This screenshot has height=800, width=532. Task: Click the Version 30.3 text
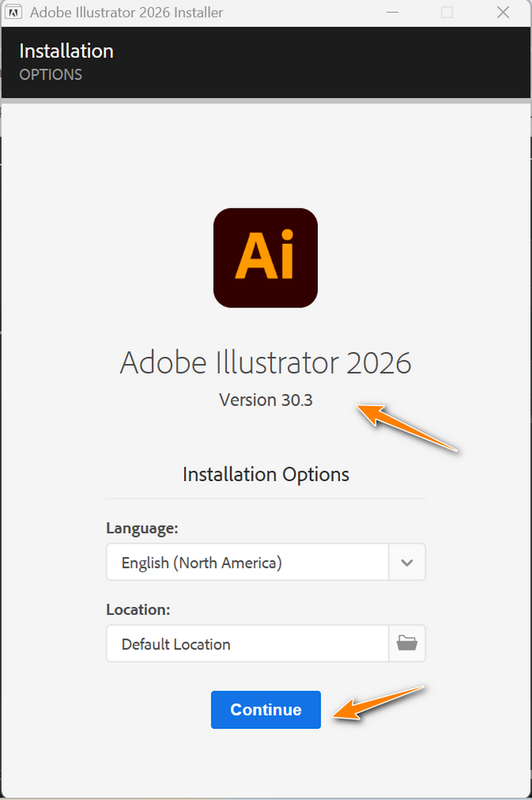click(266, 399)
